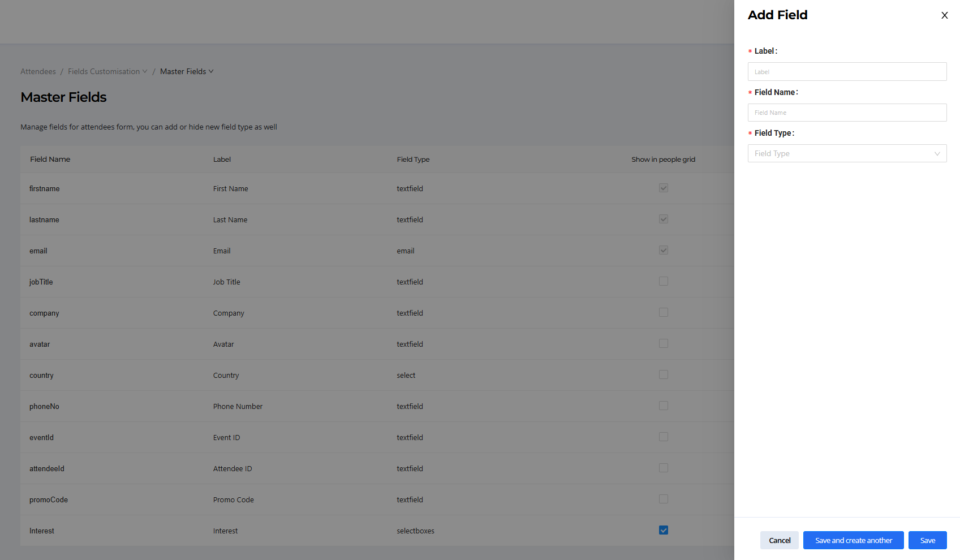Click the Master Fields page heading
Viewport: 960px width, 560px height.
tap(63, 97)
